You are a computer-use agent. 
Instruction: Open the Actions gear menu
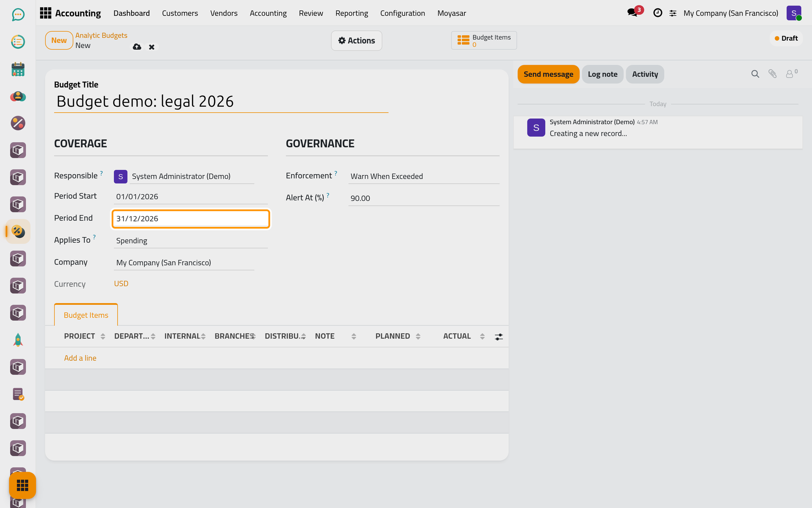356,41
